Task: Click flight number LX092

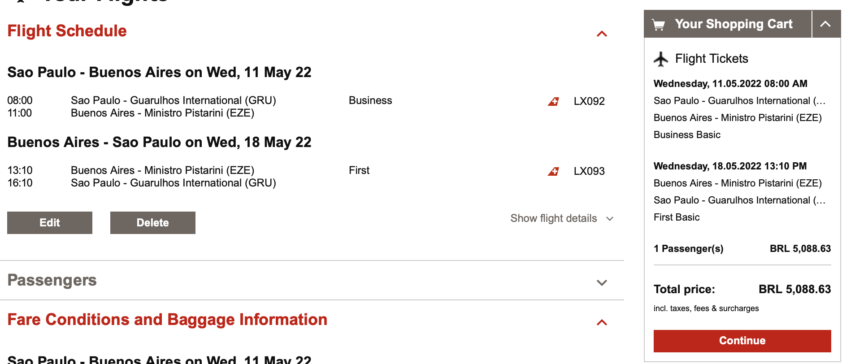Action: (589, 101)
